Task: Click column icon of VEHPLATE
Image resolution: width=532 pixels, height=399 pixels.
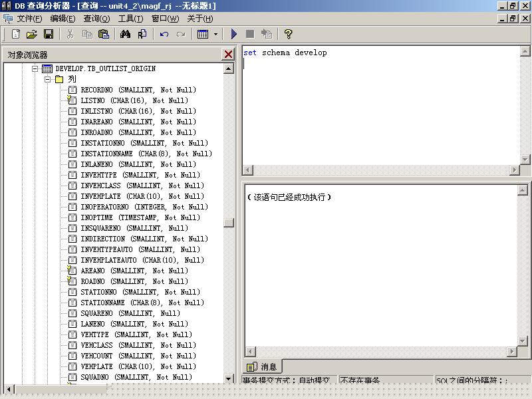Action: pos(72,367)
